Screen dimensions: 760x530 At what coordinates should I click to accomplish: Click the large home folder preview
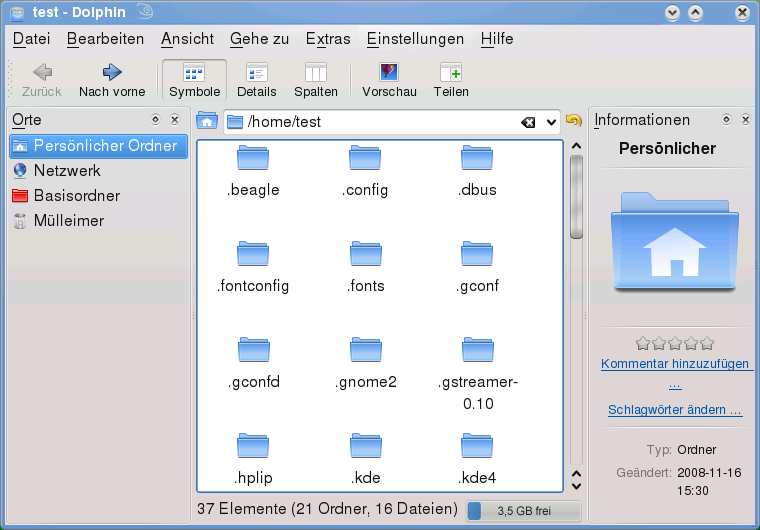point(675,241)
